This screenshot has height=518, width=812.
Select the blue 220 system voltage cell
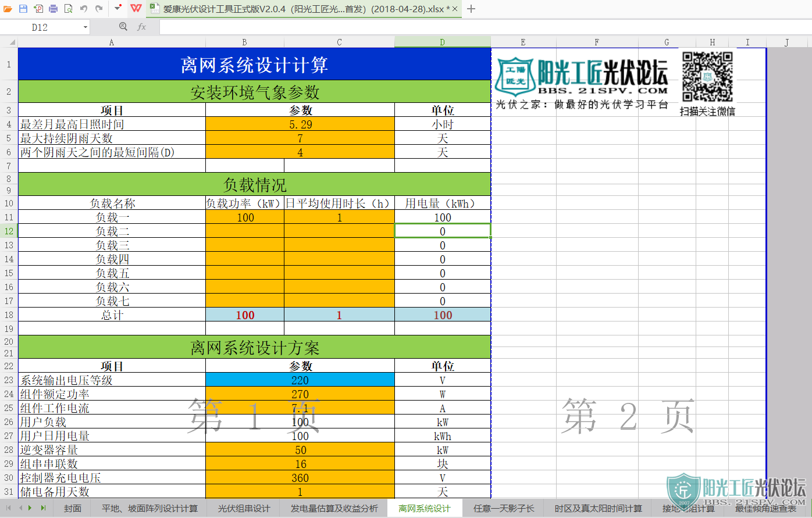coord(300,380)
